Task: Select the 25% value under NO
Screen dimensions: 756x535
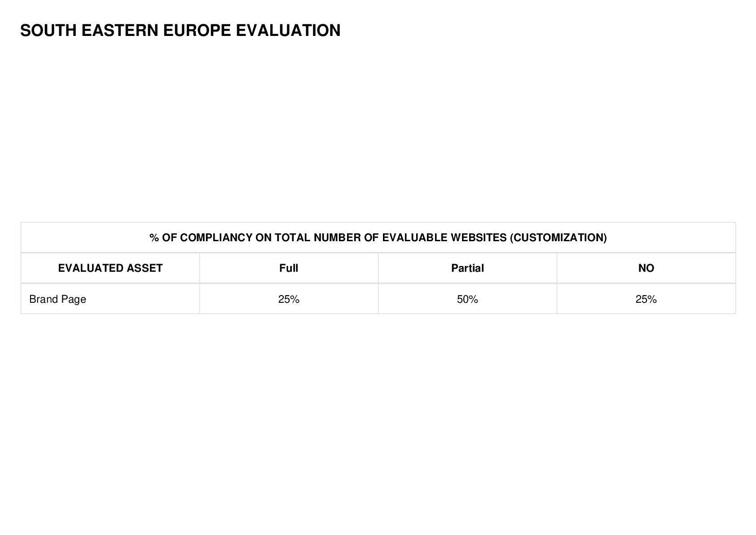Action: (646, 299)
